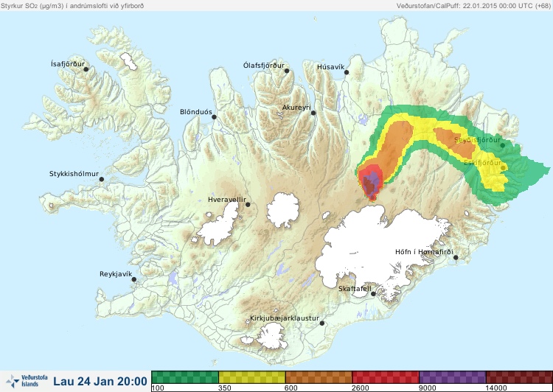This screenshot has height=392, width=553.
Task: Click the Veðurstofan/CalPuff run time text
Action: pos(473,6)
